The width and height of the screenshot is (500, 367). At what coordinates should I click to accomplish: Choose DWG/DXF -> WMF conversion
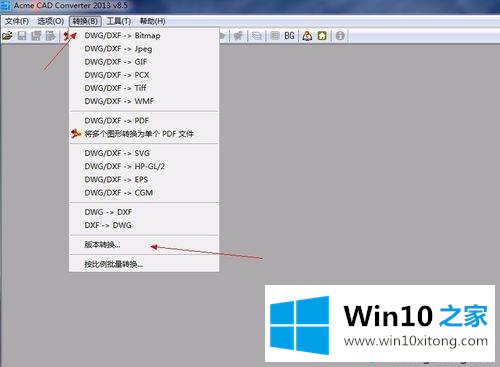144,101
